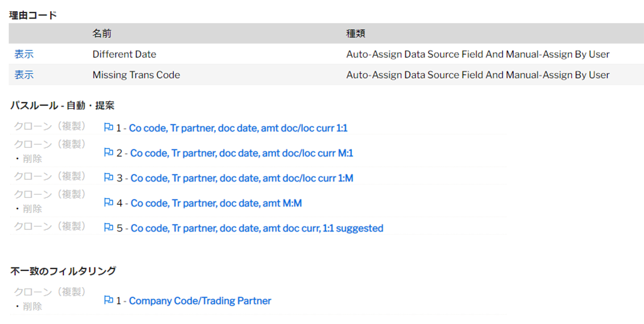
Task: Click flag icon beside rule 3 1:M
Action: coord(109,177)
